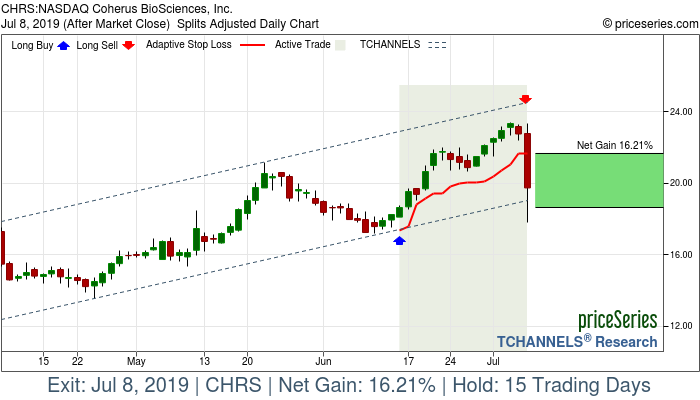
Task: Click the large red final candlestick on July 8
Action: 528,161
